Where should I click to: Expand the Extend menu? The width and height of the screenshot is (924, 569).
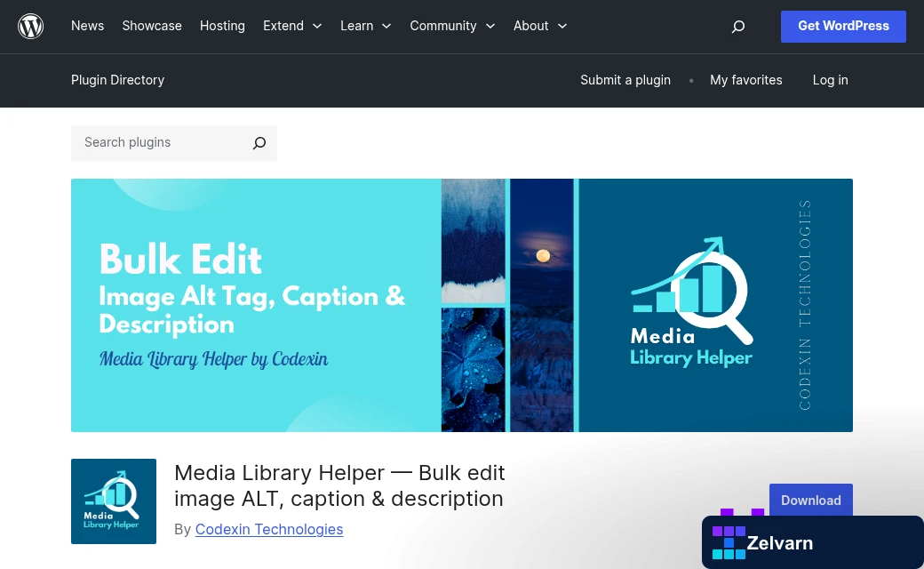click(292, 26)
